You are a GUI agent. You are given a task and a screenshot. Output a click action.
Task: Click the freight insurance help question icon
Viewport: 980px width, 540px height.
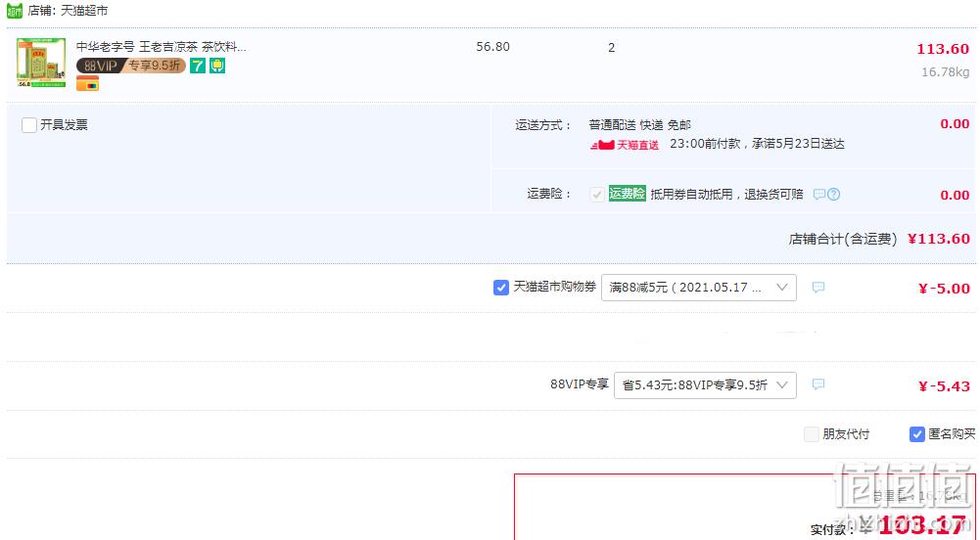tap(833, 194)
